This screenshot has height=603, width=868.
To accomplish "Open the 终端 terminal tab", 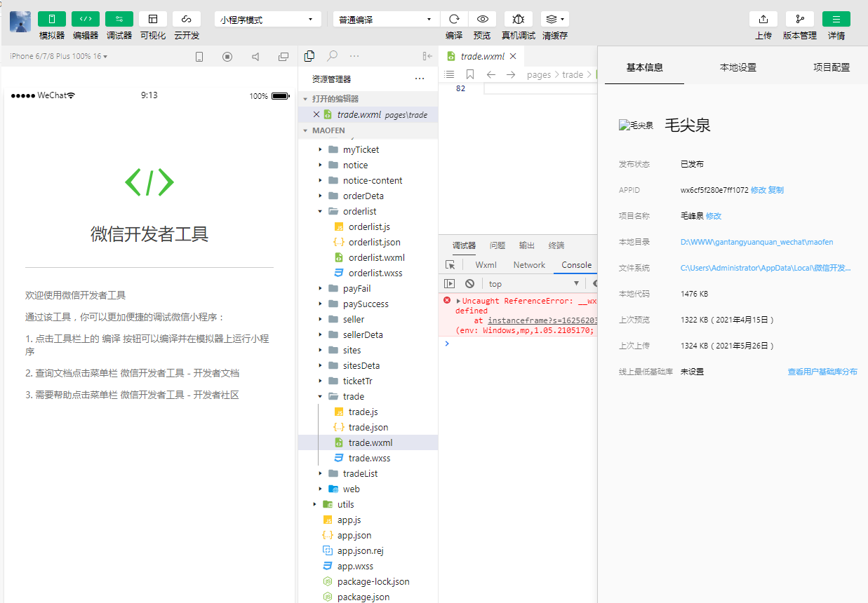I will click(556, 245).
